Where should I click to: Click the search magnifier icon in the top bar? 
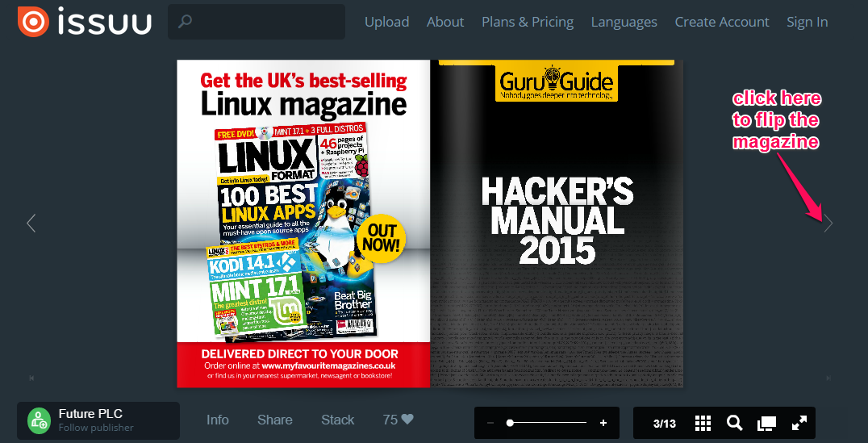click(185, 22)
